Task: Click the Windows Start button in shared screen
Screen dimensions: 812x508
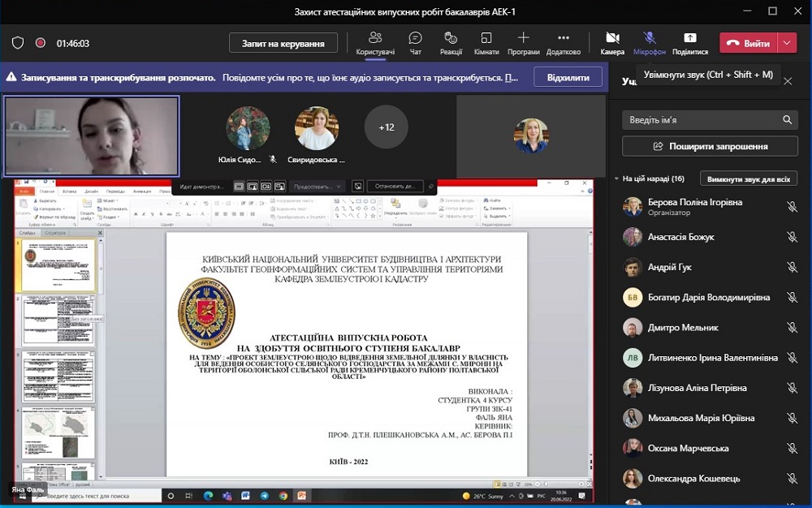Action: tap(23, 496)
